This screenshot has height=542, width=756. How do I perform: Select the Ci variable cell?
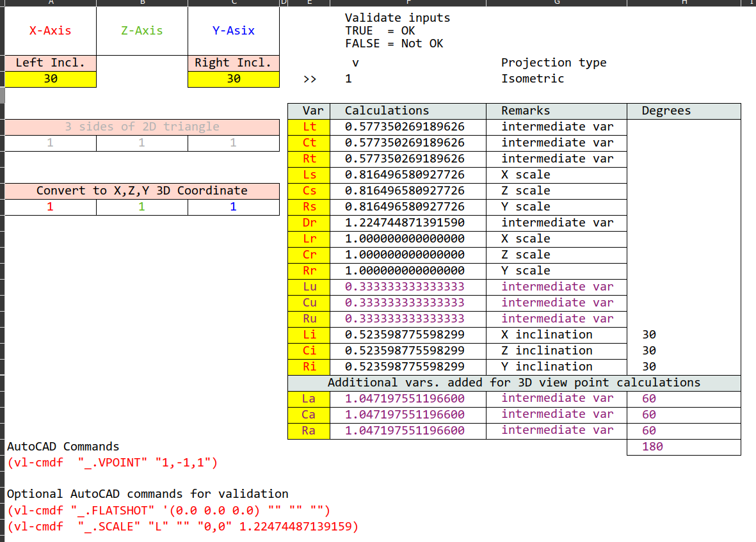(x=309, y=351)
